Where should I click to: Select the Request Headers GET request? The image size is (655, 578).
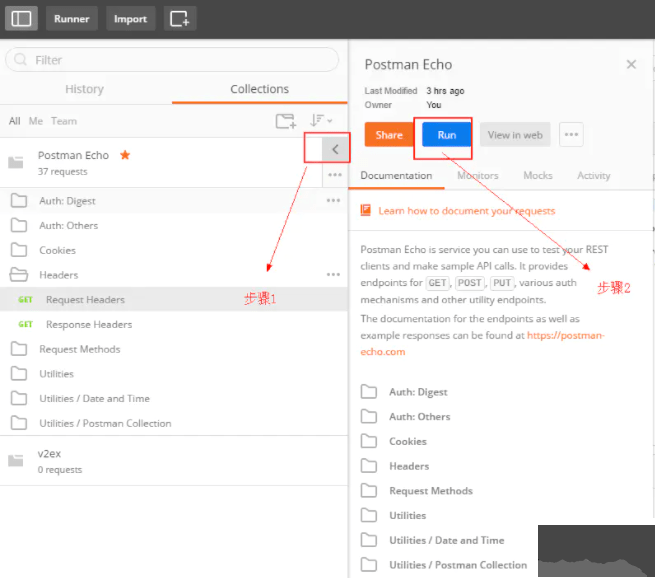coord(85,300)
